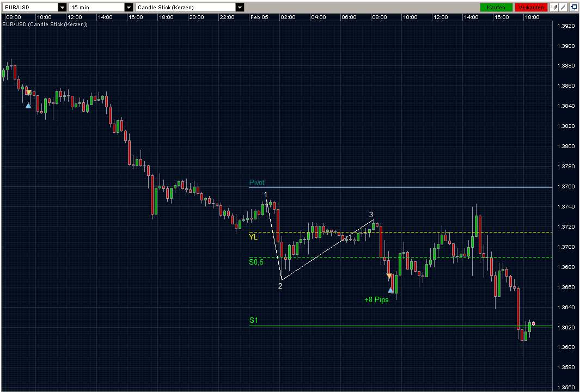Click the 22:00 time axis label

tap(227, 17)
